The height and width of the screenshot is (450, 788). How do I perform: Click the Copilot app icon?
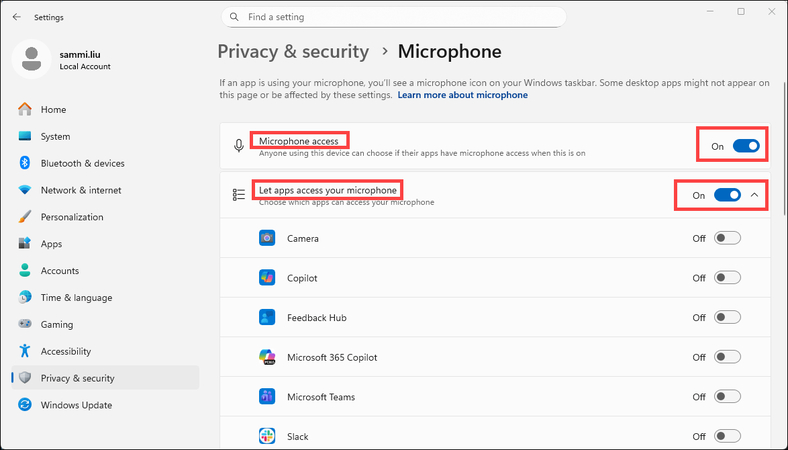(267, 278)
